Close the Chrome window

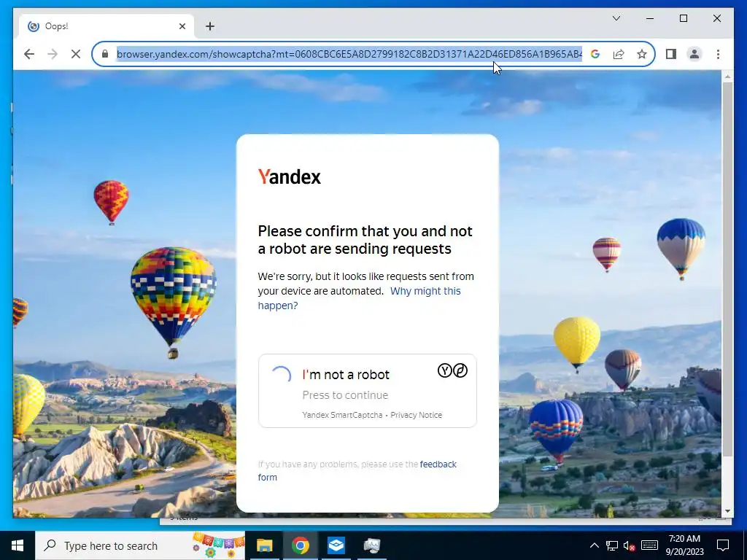(x=717, y=18)
